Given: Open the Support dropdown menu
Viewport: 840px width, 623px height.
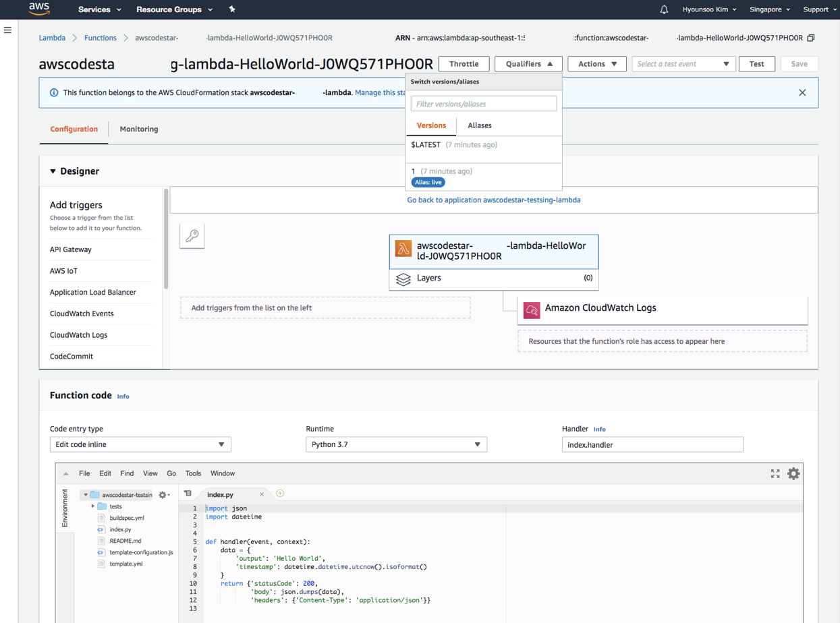Looking at the screenshot, I should 820,9.
